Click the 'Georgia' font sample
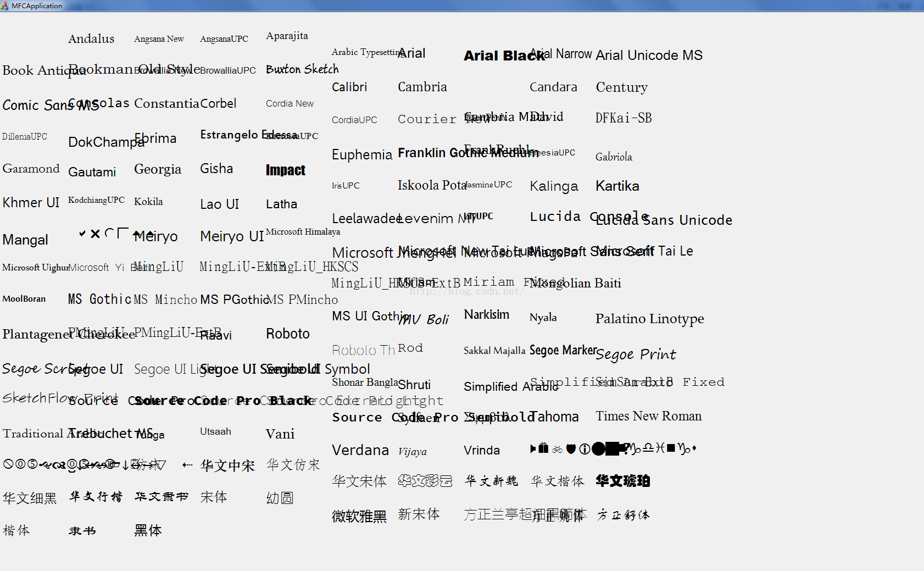 coord(158,169)
